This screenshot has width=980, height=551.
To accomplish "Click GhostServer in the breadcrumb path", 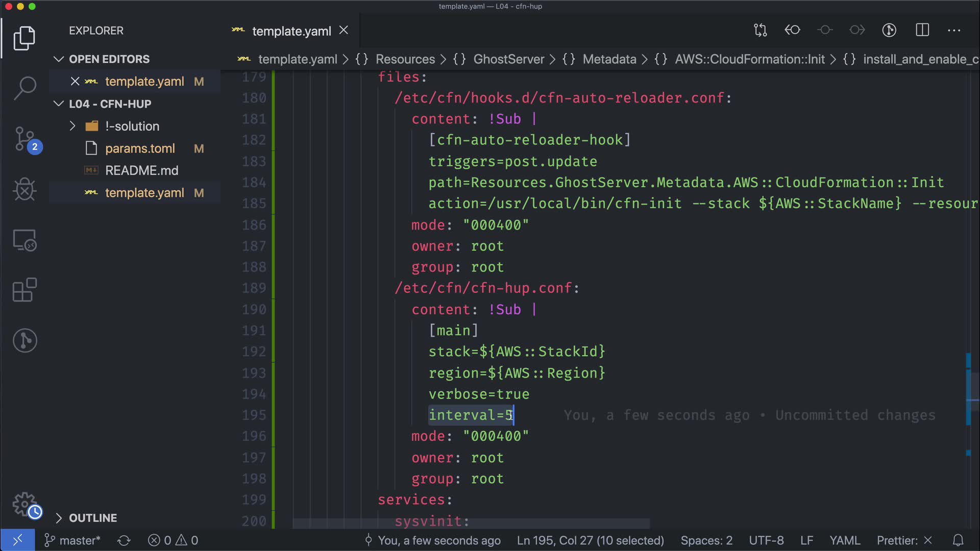I will pyautogui.click(x=508, y=59).
